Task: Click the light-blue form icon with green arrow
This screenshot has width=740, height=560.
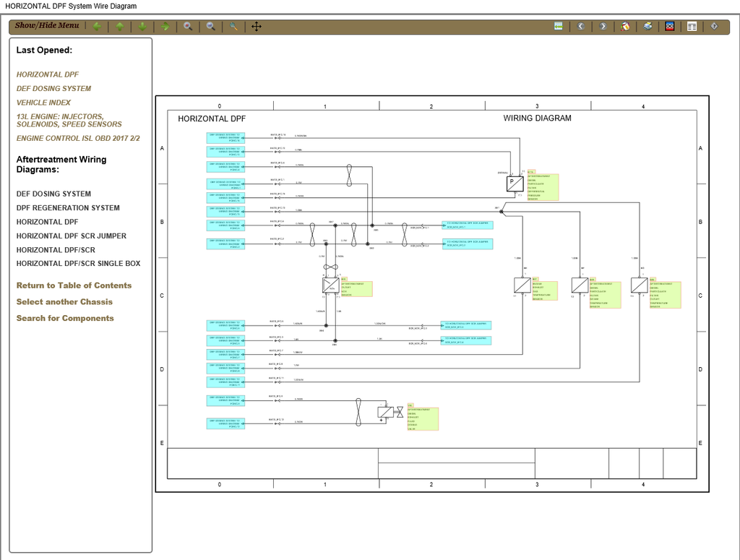Action: [x=559, y=26]
